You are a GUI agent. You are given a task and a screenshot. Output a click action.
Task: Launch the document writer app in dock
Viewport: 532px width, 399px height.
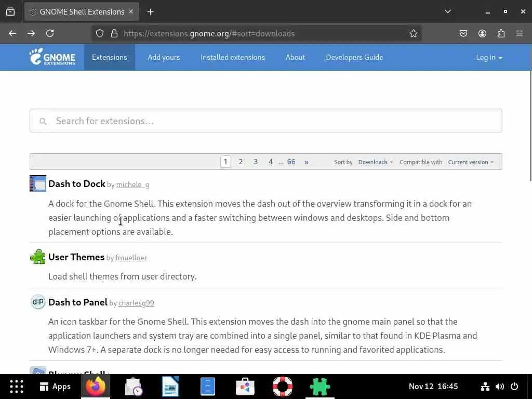170,387
